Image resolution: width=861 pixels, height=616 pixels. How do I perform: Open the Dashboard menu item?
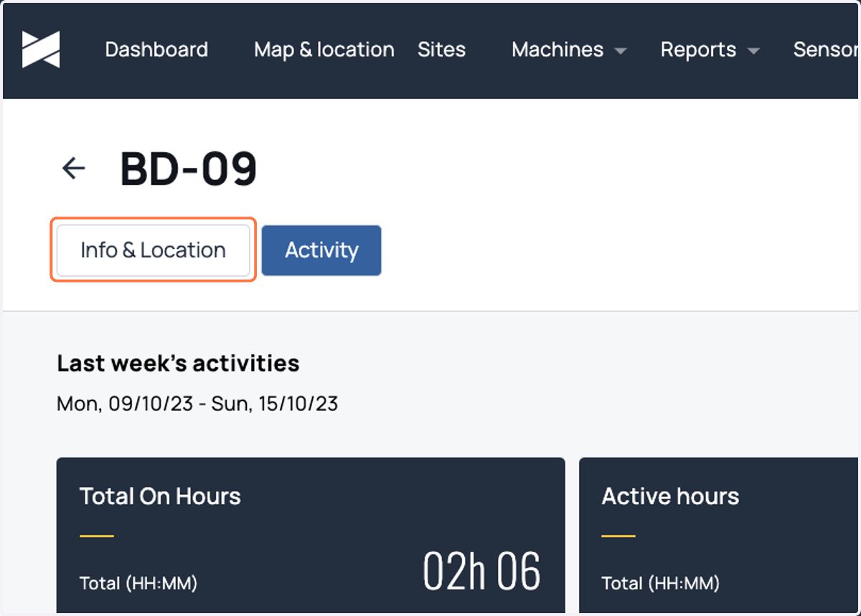pyautogui.click(x=156, y=49)
